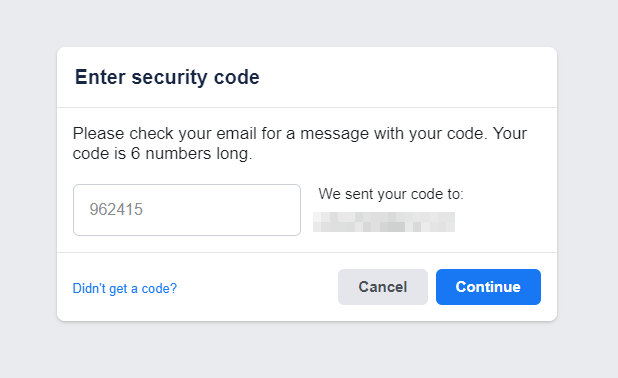Click the "We sent your code to:" label
The width and height of the screenshot is (618, 378).
pyautogui.click(x=391, y=194)
